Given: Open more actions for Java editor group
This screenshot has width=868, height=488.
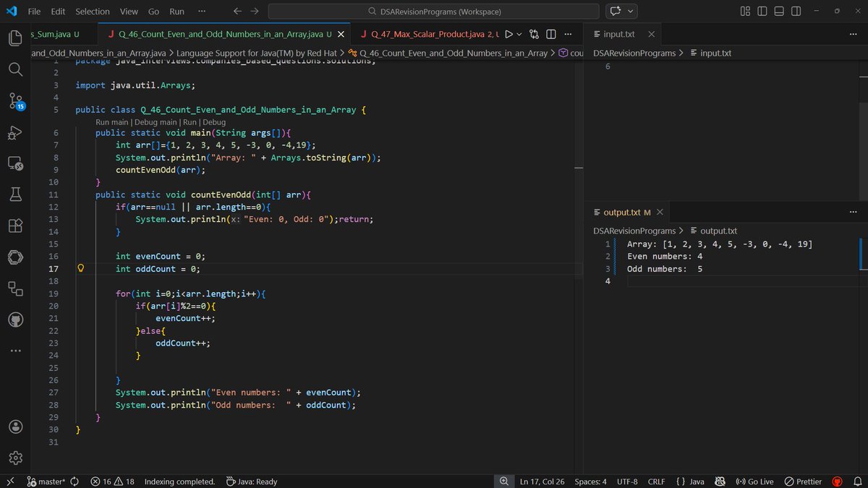Looking at the screenshot, I should (x=568, y=34).
